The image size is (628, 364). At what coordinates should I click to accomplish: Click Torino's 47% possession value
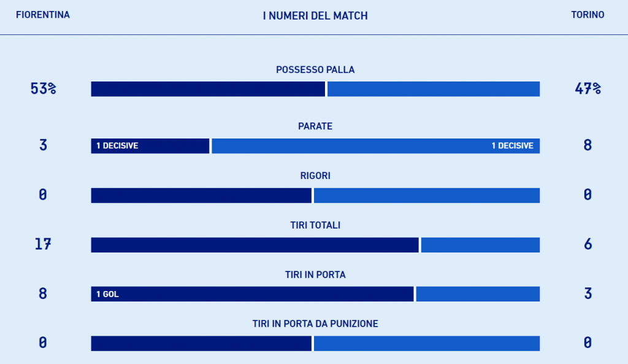pyautogui.click(x=588, y=89)
